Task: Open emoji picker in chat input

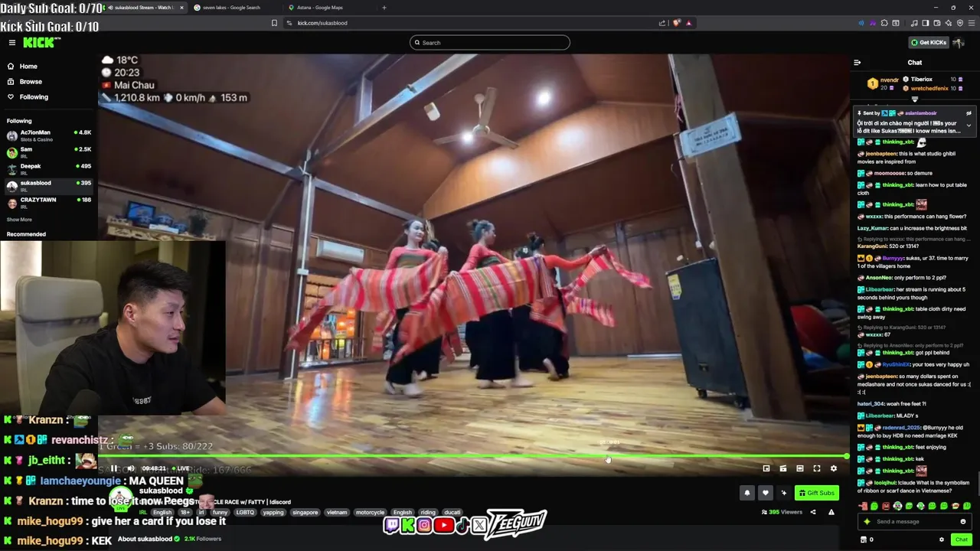Action: pyautogui.click(x=963, y=522)
